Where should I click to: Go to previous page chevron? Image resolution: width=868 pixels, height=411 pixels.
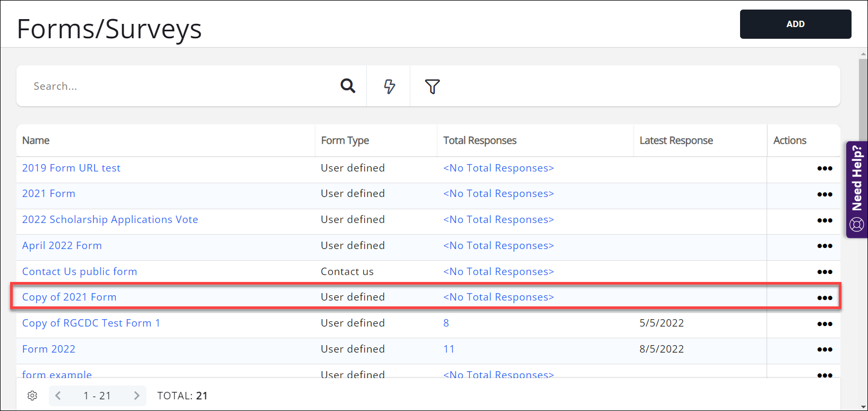[58, 396]
